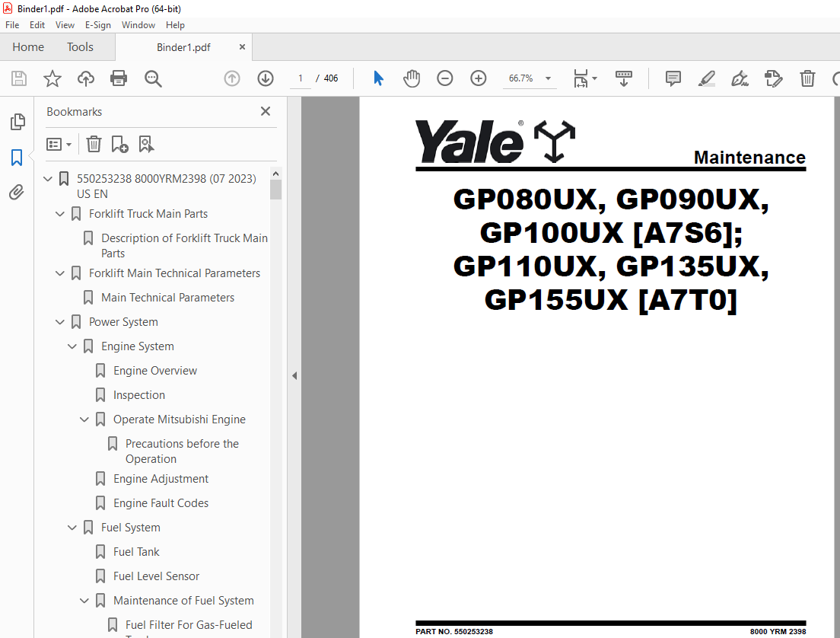Open the zoom level dropdown

pyautogui.click(x=548, y=78)
